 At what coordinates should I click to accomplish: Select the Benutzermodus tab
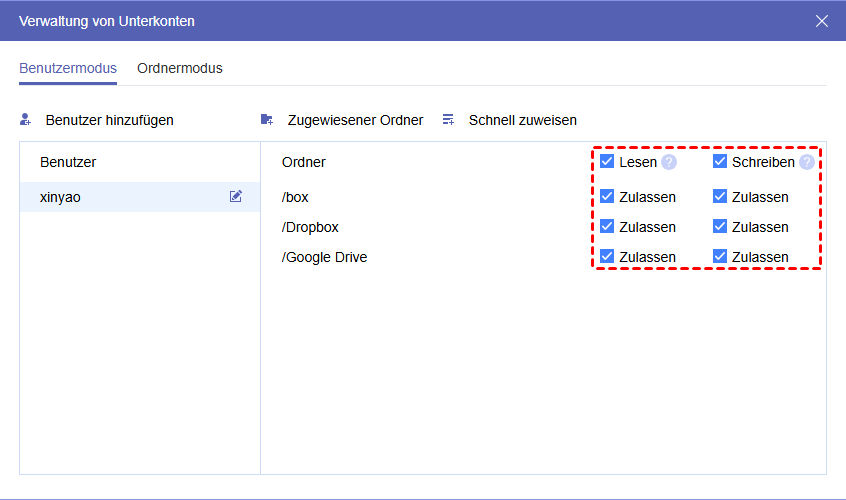68,69
